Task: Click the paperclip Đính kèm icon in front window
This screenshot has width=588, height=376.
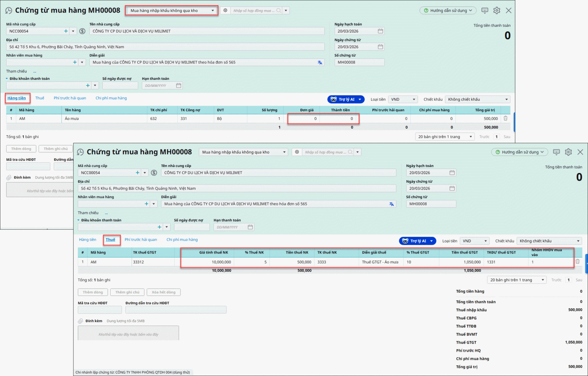Action: (80, 321)
